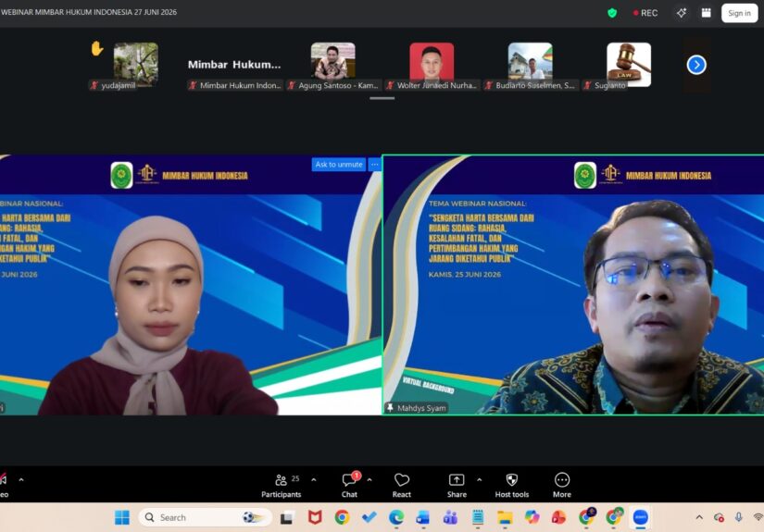The width and height of the screenshot is (764, 532).
Task: Select Budiarto Suselmen participant thumbnail
Action: coord(530,61)
